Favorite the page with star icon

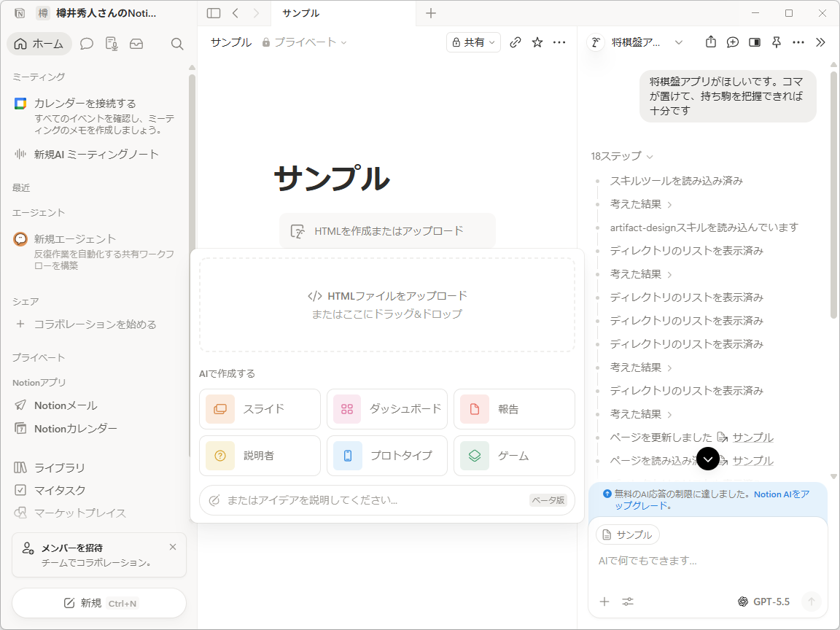point(537,42)
